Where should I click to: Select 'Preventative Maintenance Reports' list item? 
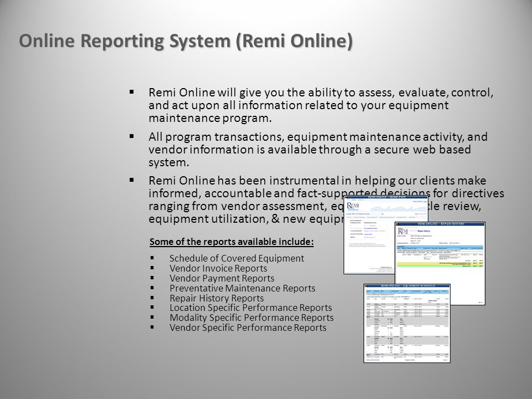(242, 288)
